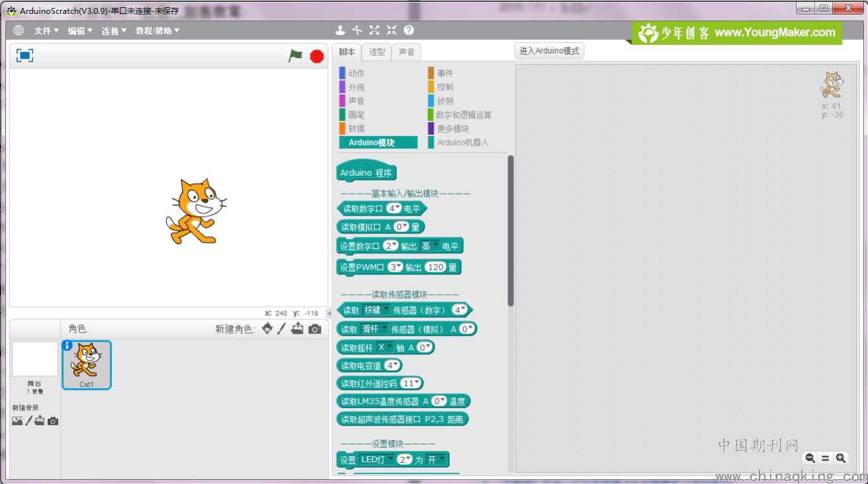The height and width of the screenshot is (484, 868).
Task: Click the 读取超声波传感器接口 block
Action: pos(402,419)
